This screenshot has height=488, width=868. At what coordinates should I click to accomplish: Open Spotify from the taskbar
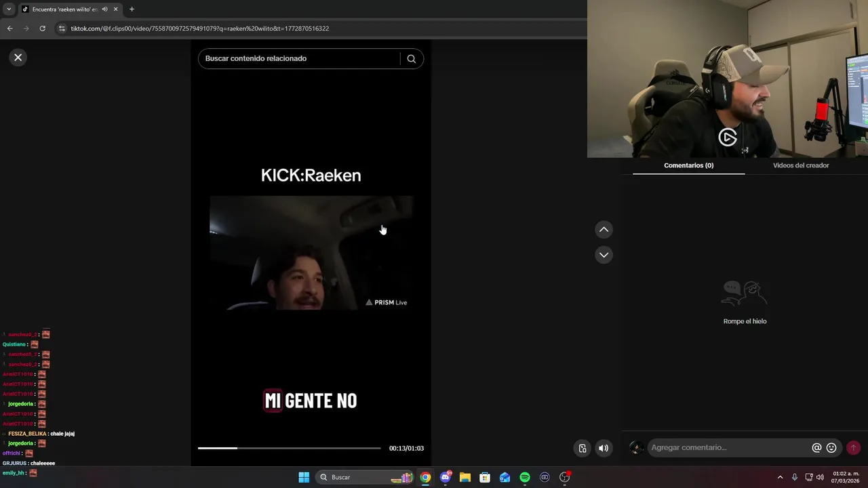click(525, 477)
